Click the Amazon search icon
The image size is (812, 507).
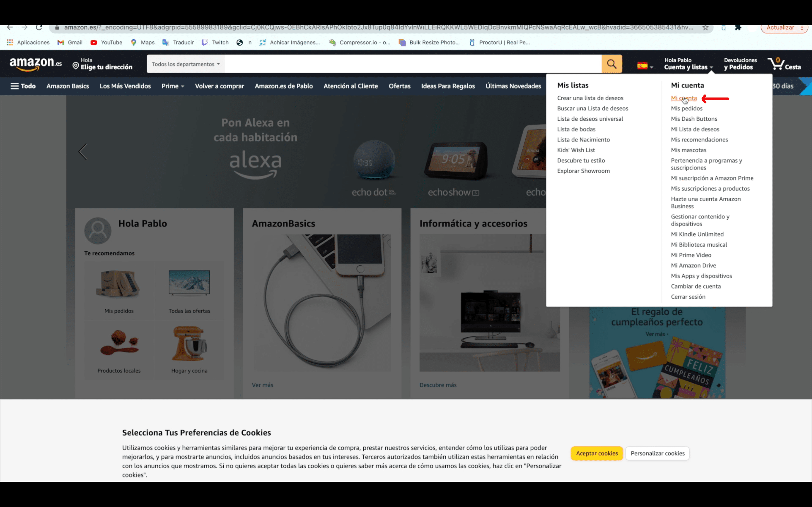[612, 64]
